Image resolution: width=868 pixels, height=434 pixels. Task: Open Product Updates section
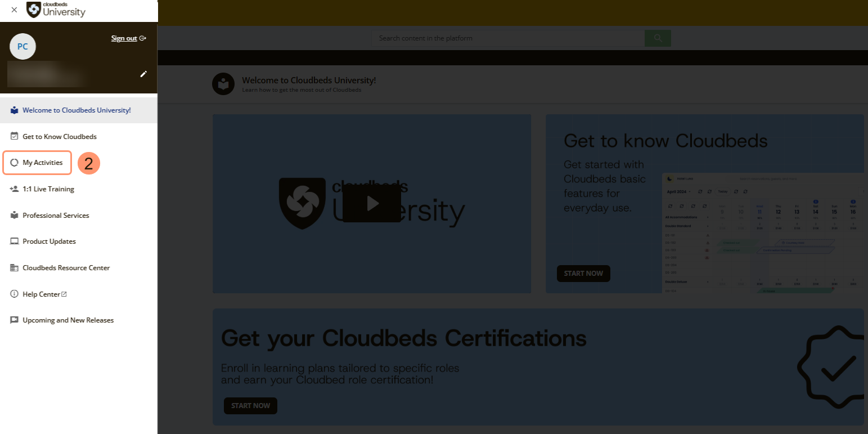pos(49,241)
